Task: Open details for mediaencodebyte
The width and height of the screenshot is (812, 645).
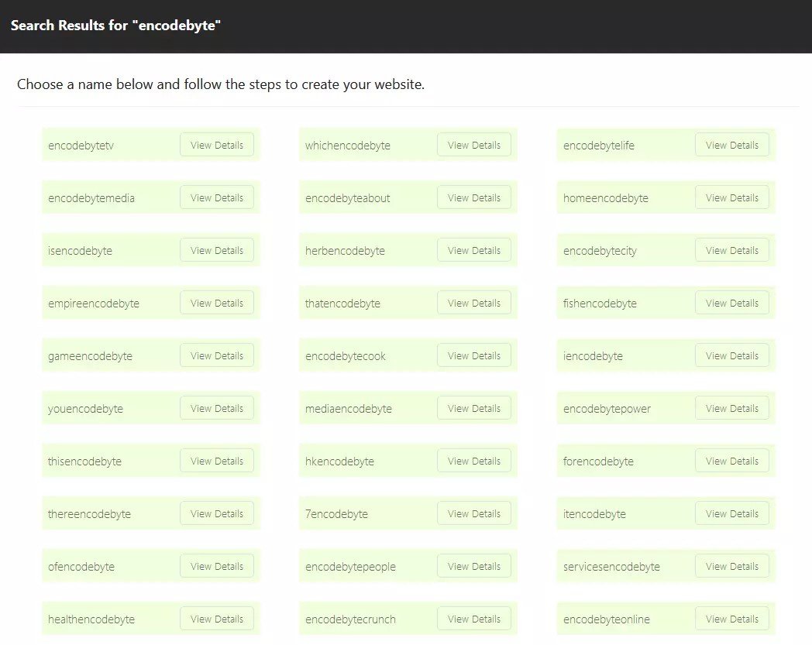Action: click(474, 408)
